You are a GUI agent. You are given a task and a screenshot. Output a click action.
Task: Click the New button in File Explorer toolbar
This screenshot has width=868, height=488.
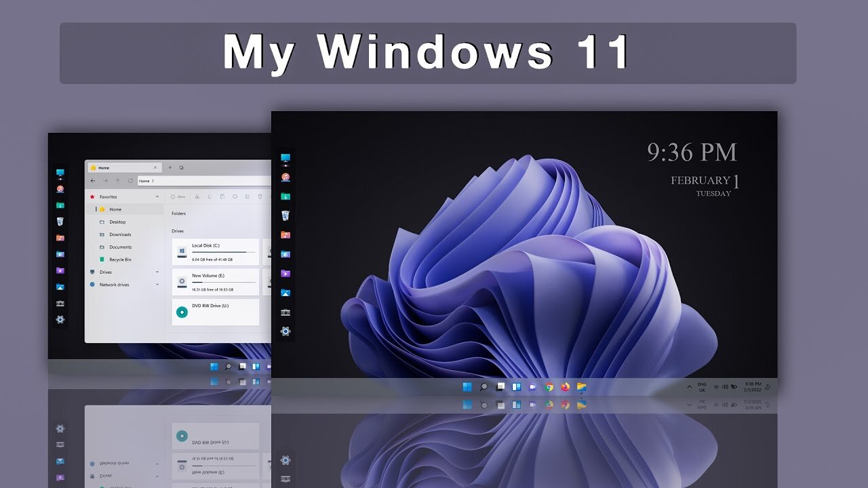tap(178, 197)
